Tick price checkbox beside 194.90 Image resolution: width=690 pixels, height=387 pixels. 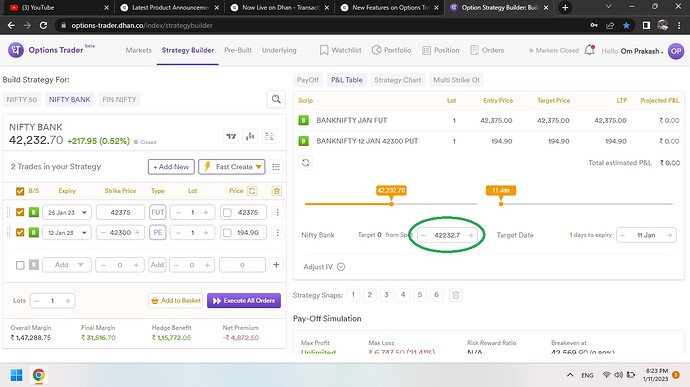(227, 232)
